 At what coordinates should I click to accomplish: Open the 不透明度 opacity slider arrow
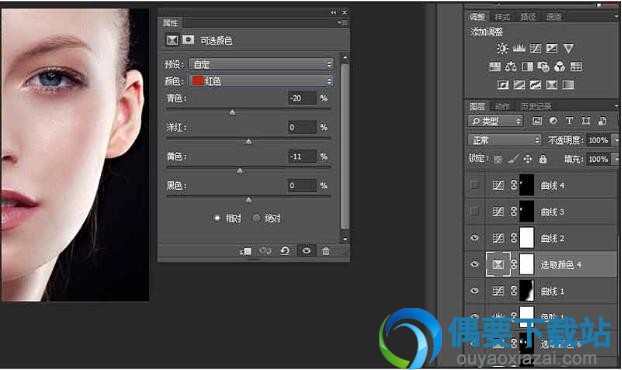pyautogui.click(x=616, y=140)
